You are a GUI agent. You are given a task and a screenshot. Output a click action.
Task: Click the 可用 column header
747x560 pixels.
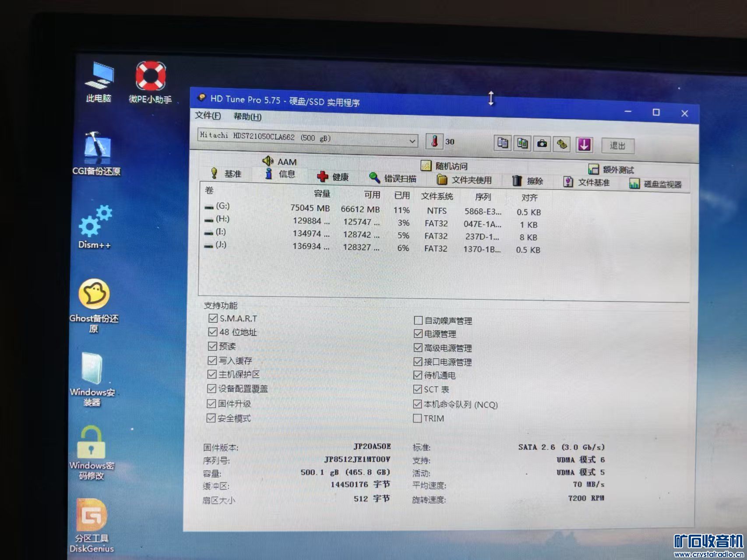click(372, 195)
